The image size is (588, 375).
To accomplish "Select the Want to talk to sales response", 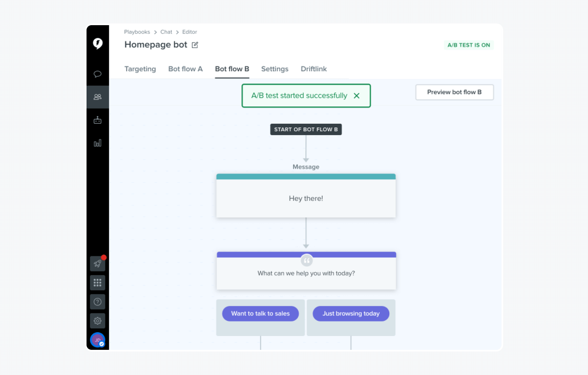I will tap(260, 313).
